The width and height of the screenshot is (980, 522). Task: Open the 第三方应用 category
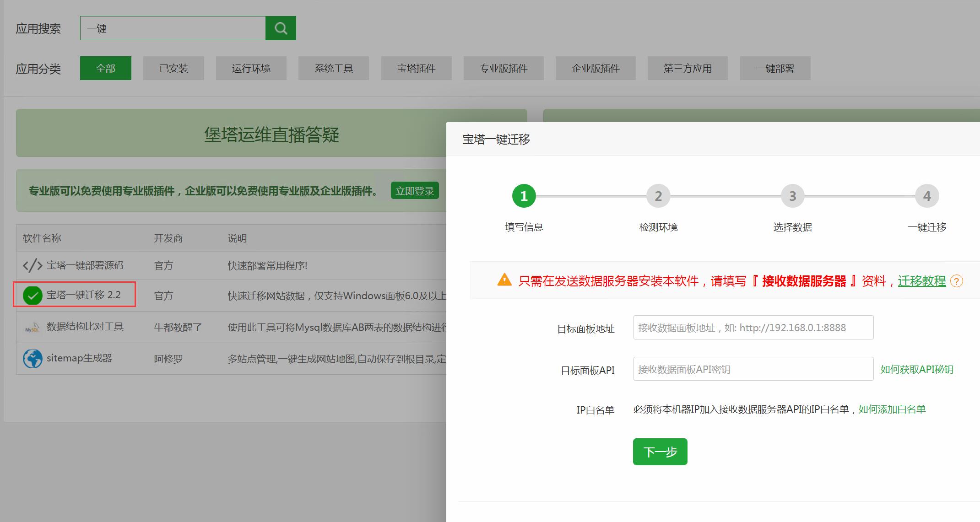coord(688,68)
